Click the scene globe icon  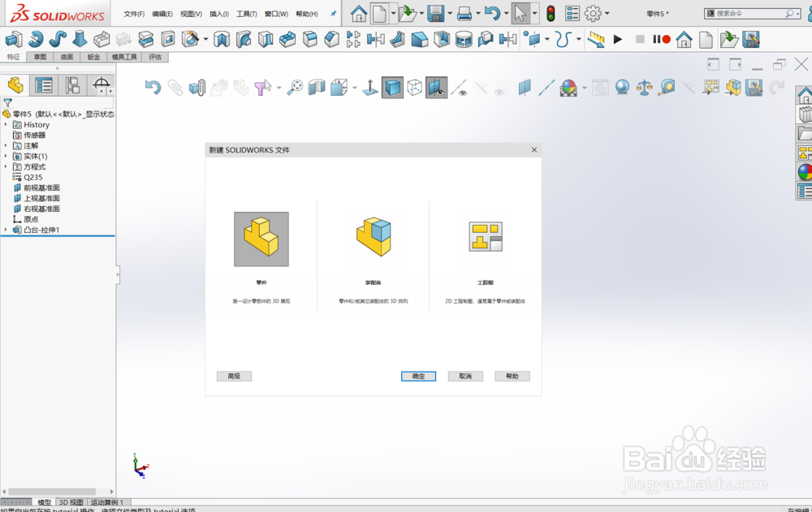click(x=622, y=88)
